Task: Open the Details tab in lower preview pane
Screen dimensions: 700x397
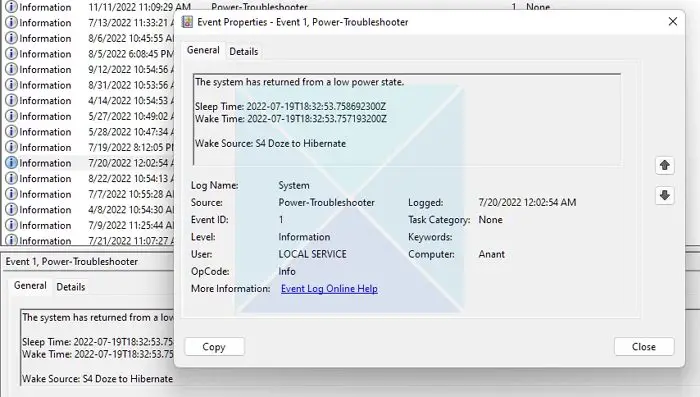Action: [71, 287]
